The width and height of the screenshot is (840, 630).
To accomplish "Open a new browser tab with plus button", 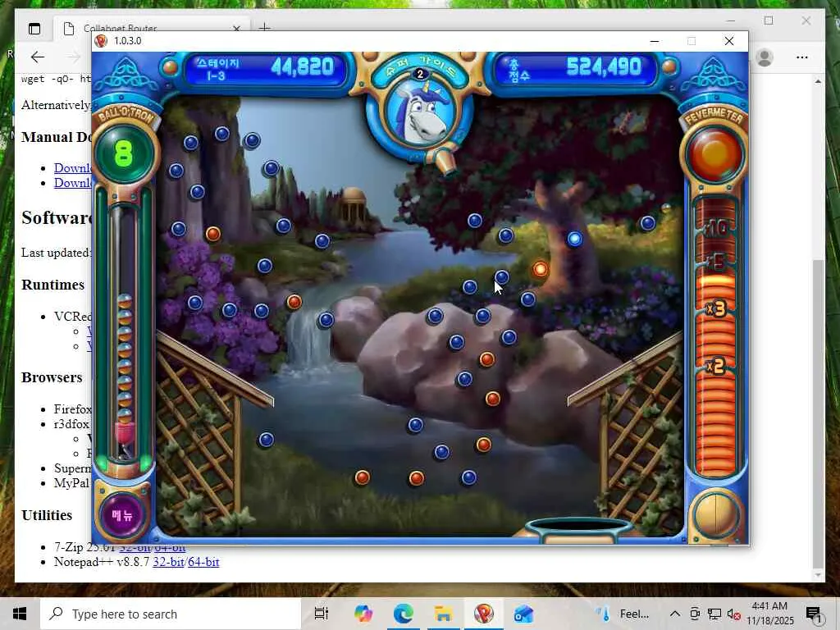I will (265, 27).
